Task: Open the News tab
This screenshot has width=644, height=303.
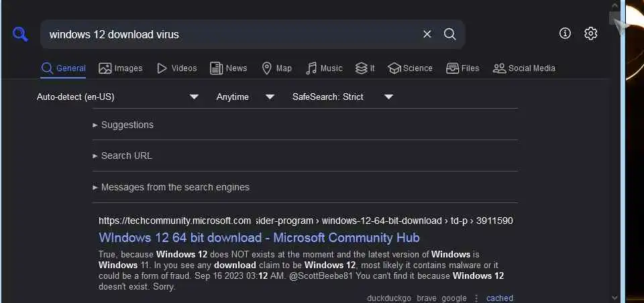Action: pos(228,68)
